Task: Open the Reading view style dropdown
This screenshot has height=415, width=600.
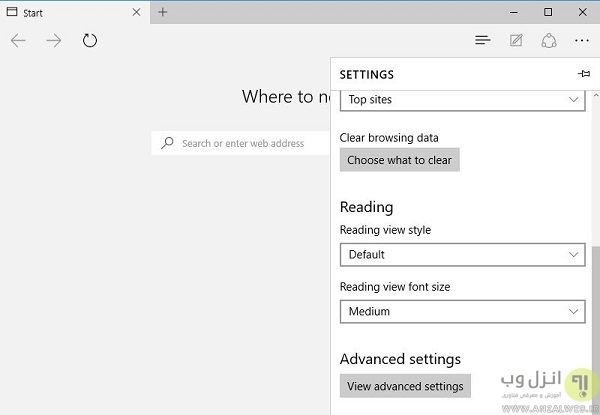Action: [x=462, y=254]
